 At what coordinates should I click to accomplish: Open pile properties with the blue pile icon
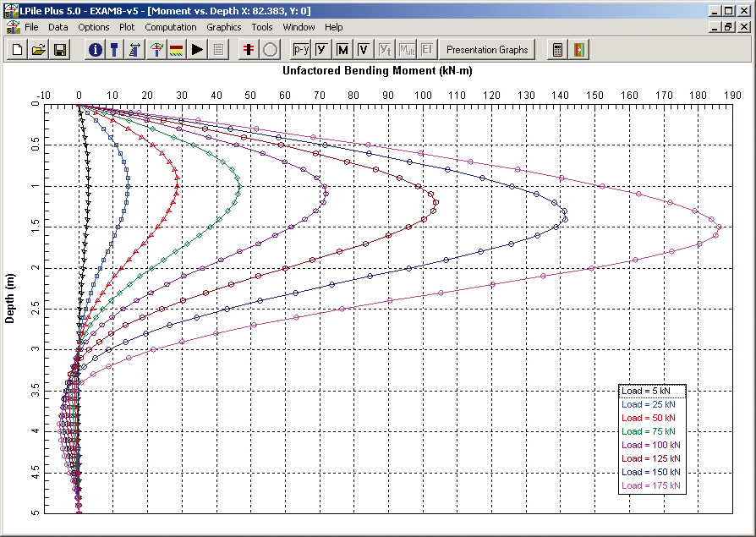point(114,50)
